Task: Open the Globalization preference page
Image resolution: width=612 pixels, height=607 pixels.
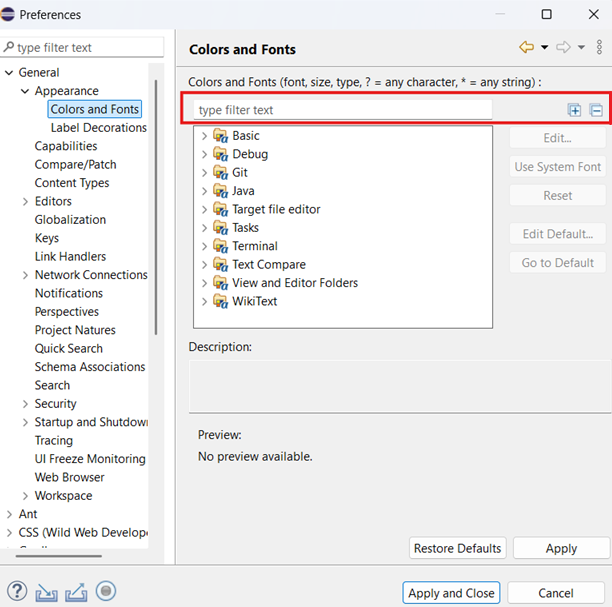Action: tap(70, 219)
